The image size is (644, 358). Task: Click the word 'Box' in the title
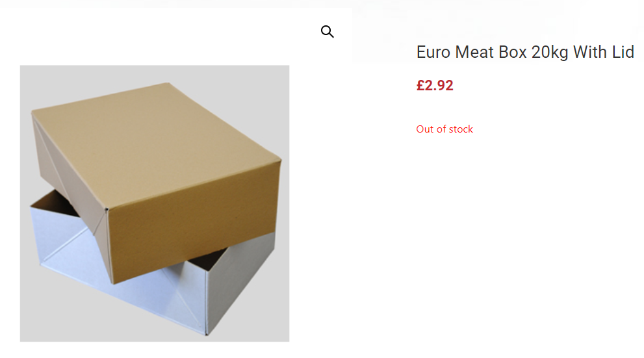[x=513, y=52]
